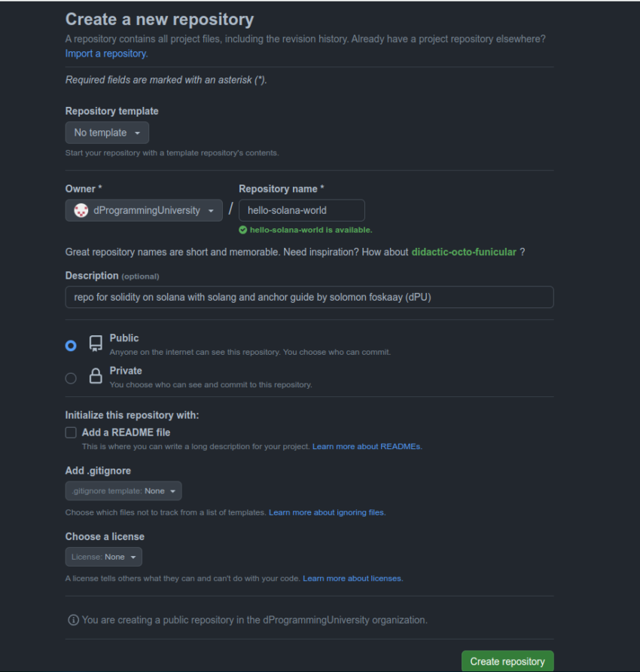Click the padlock icon beside Private option
The image size is (640, 672).
96,377
